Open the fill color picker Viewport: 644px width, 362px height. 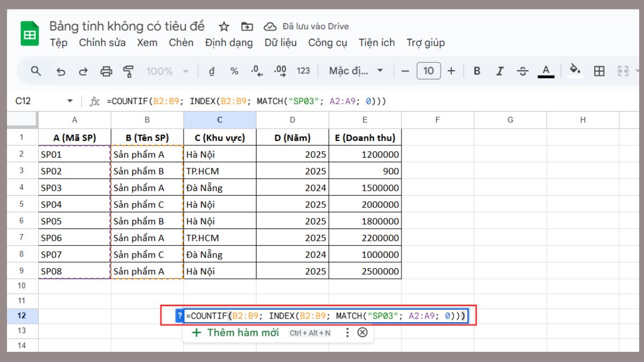pos(574,71)
